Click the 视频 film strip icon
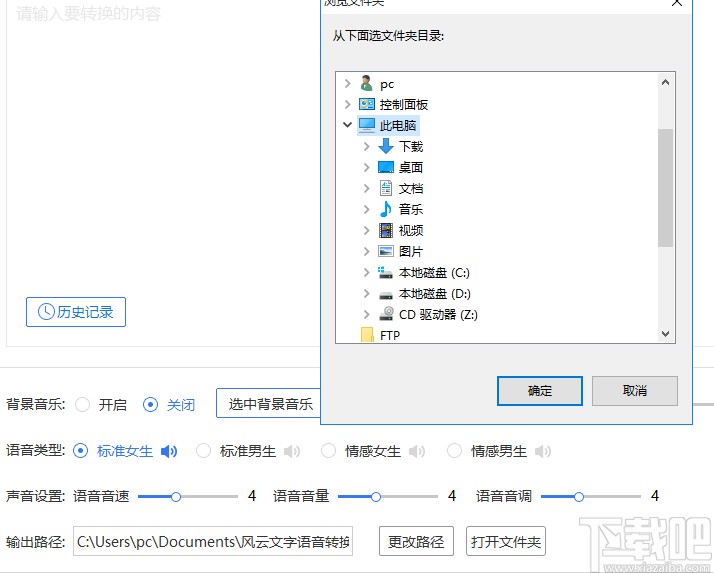Image resolution: width=714 pixels, height=573 pixels. tap(386, 230)
